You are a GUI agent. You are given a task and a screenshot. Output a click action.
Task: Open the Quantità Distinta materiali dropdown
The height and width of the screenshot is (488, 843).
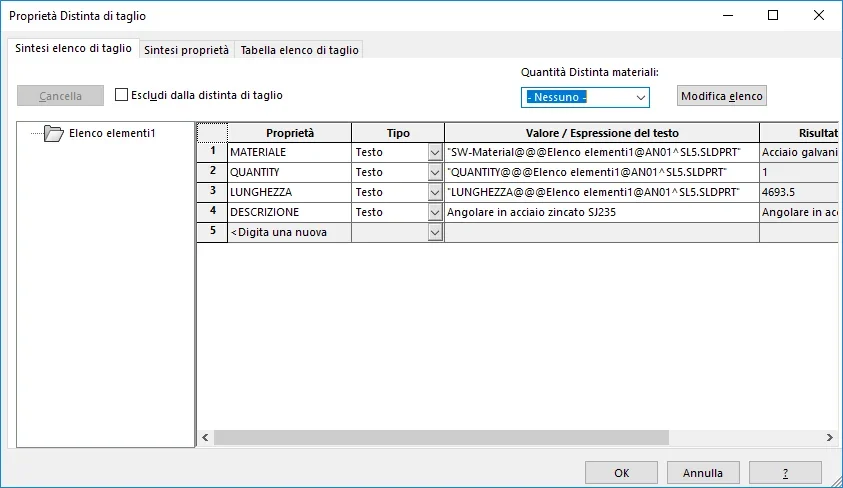640,97
